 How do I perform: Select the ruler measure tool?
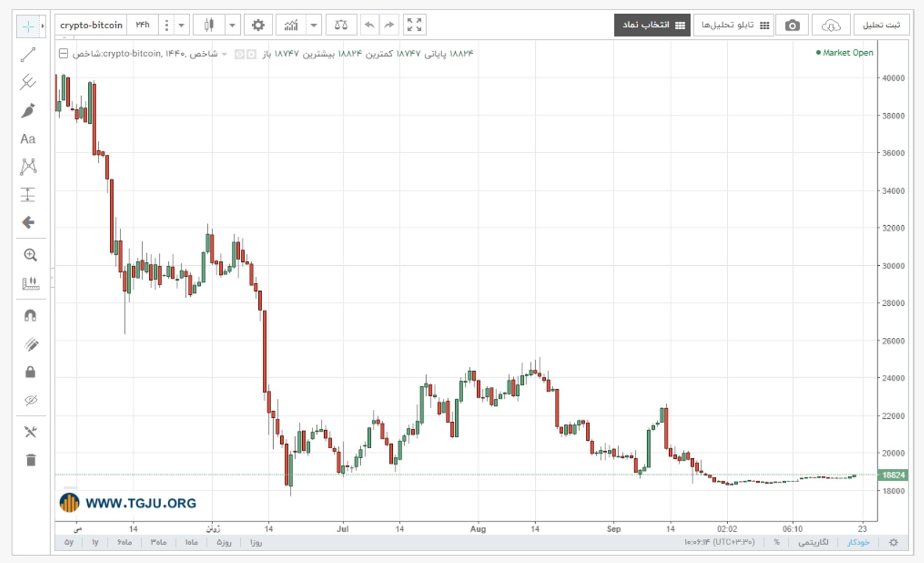click(30, 283)
